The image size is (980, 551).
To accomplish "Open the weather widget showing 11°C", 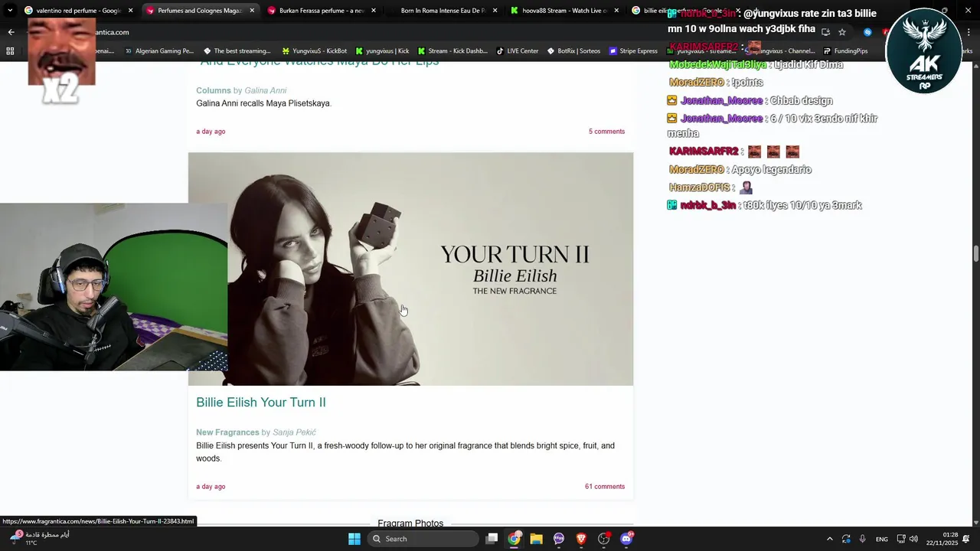I will (x=40, y=539).
